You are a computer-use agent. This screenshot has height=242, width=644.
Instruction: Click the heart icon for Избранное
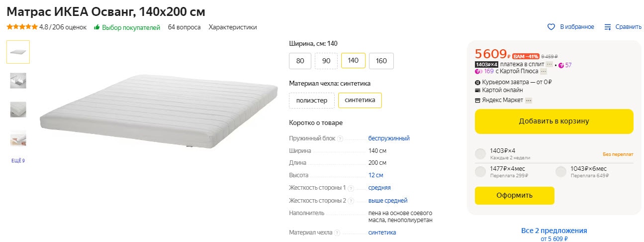[551, 27]
